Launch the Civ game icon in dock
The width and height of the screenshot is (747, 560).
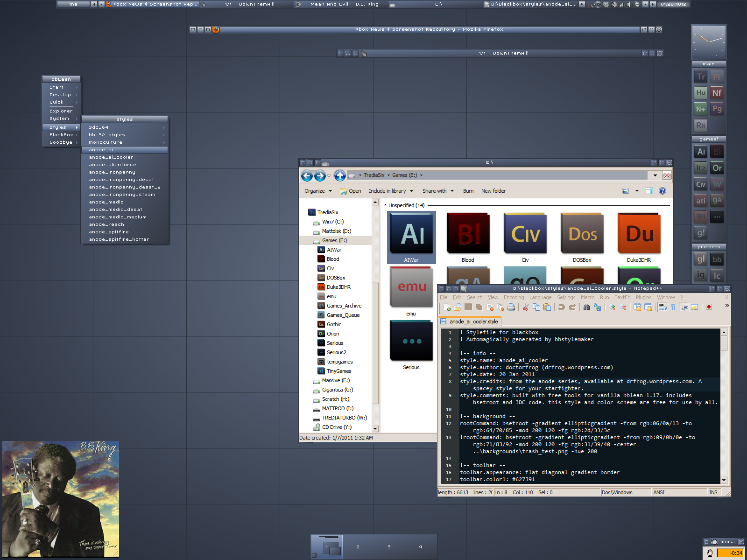[x=701, y=184]
